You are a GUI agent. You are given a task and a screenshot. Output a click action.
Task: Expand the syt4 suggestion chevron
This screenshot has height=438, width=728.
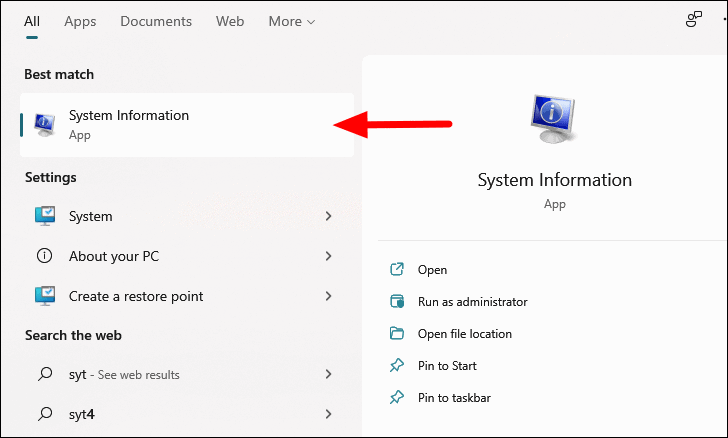328,414
